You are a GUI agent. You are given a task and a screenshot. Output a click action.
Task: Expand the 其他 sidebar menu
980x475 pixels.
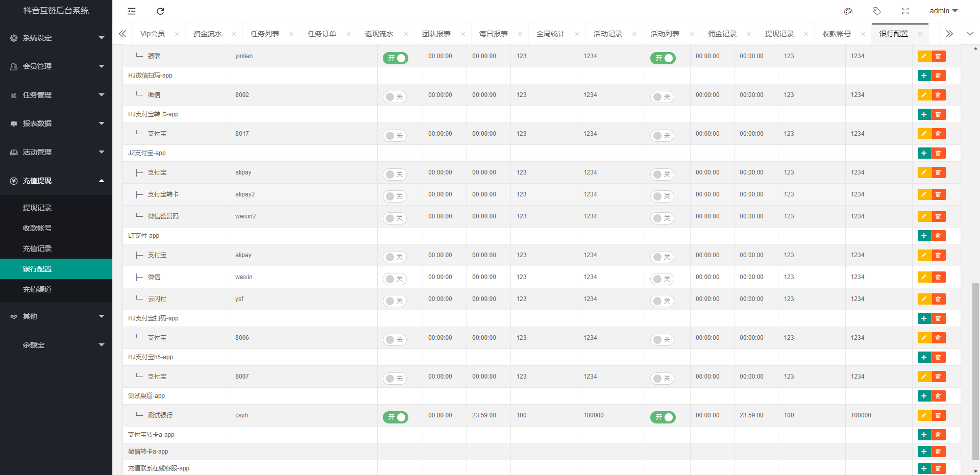coord(56,316)
